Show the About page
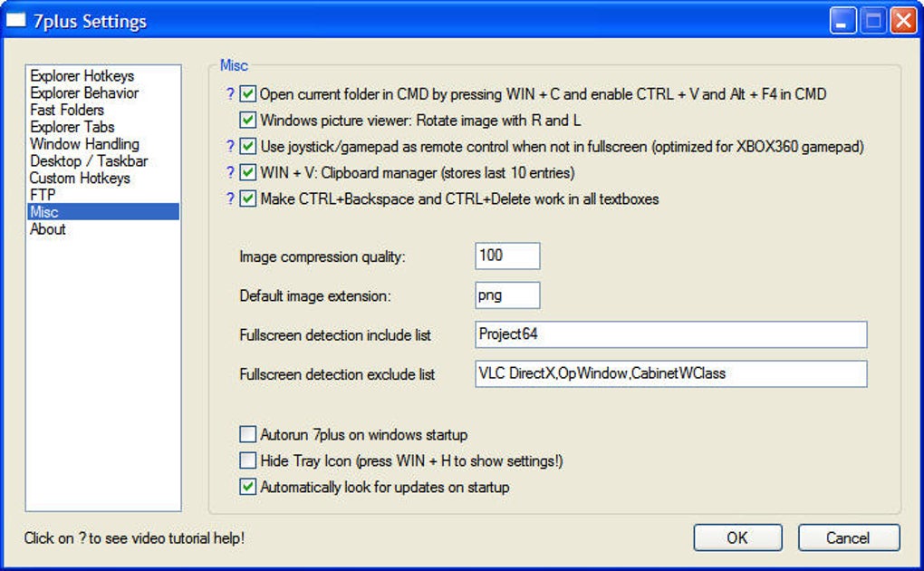The image size is (924, 571). [x=103, y=229]
